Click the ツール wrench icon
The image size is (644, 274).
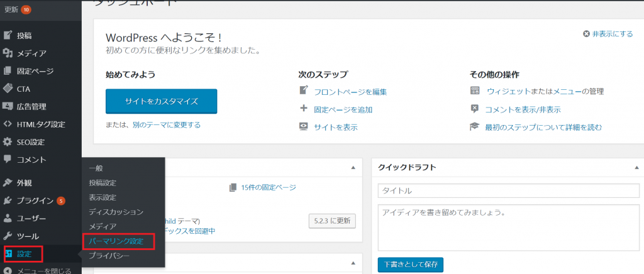pos(8,236)
